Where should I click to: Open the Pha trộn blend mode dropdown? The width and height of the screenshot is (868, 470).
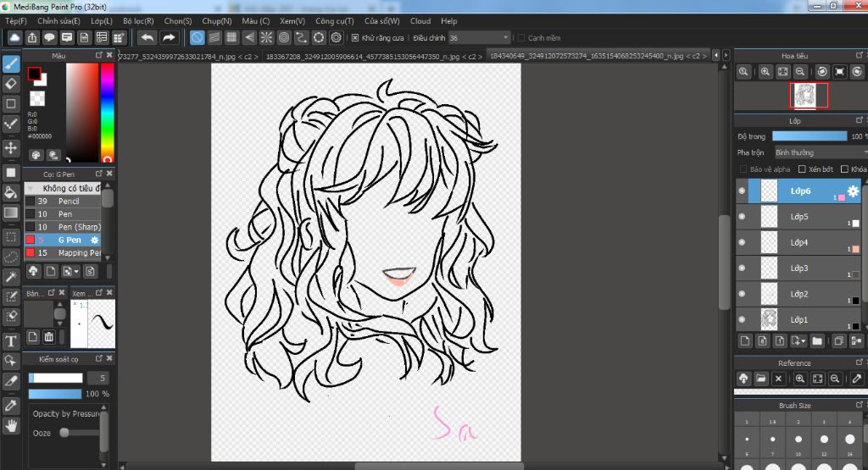(821, 152)
